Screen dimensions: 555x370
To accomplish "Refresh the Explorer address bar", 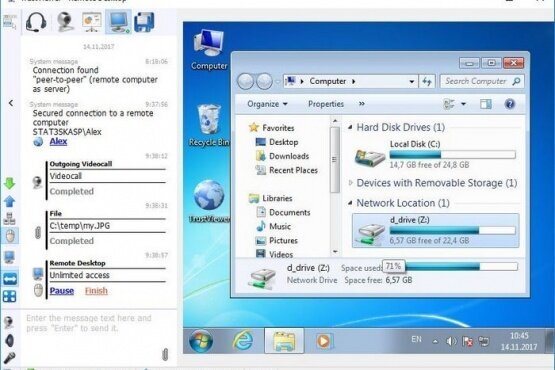I will (x=427, y=82).
